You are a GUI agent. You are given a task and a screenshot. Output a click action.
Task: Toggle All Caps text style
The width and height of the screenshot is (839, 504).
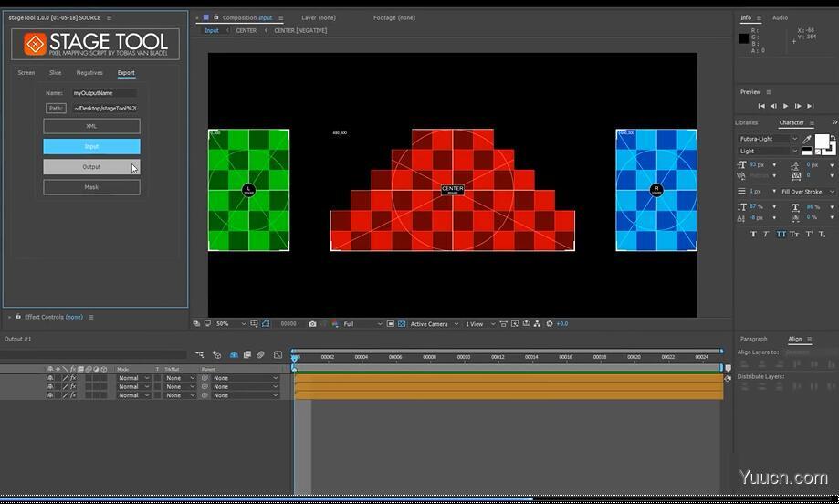781,235
